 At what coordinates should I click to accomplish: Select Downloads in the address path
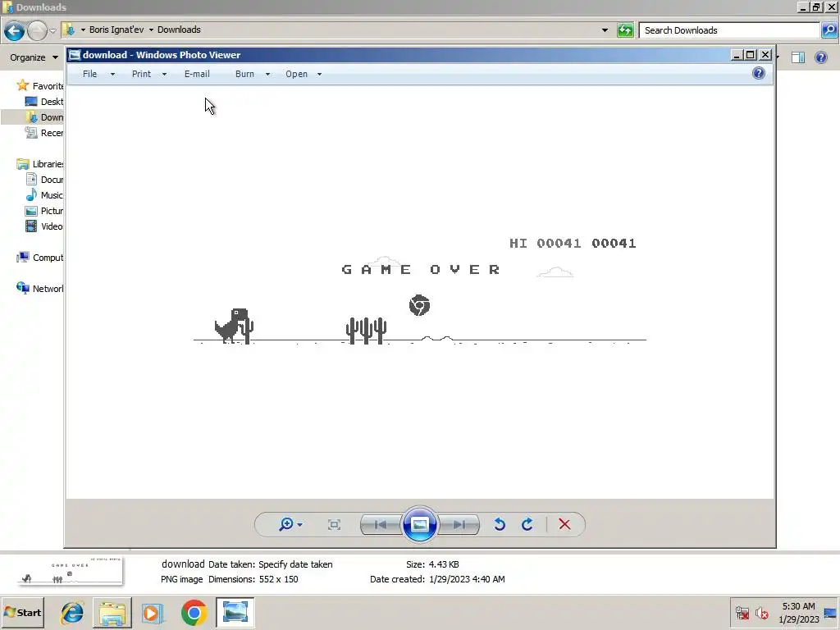[179, 30]
